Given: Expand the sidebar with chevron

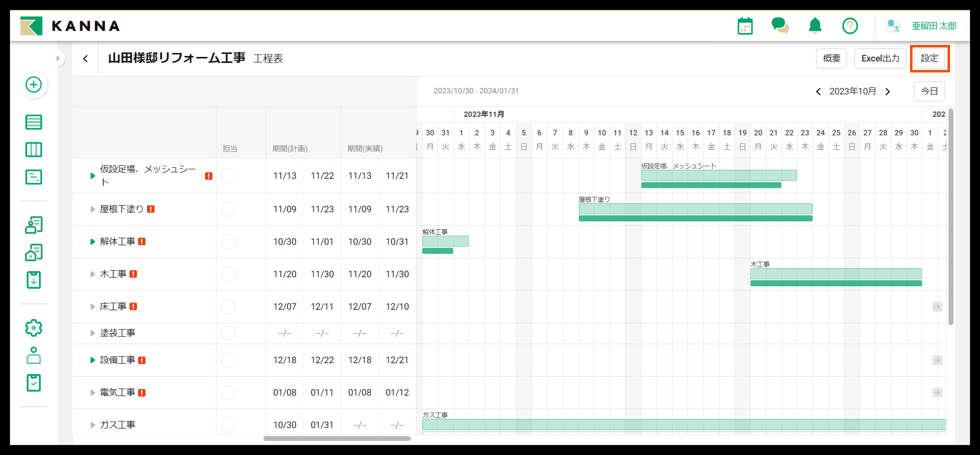Looking at the screenshot, I should point(57,58).
